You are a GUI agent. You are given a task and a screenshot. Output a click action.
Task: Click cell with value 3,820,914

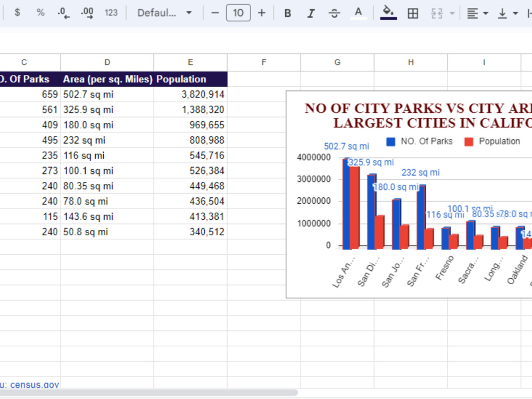click(x=190, y=94)
